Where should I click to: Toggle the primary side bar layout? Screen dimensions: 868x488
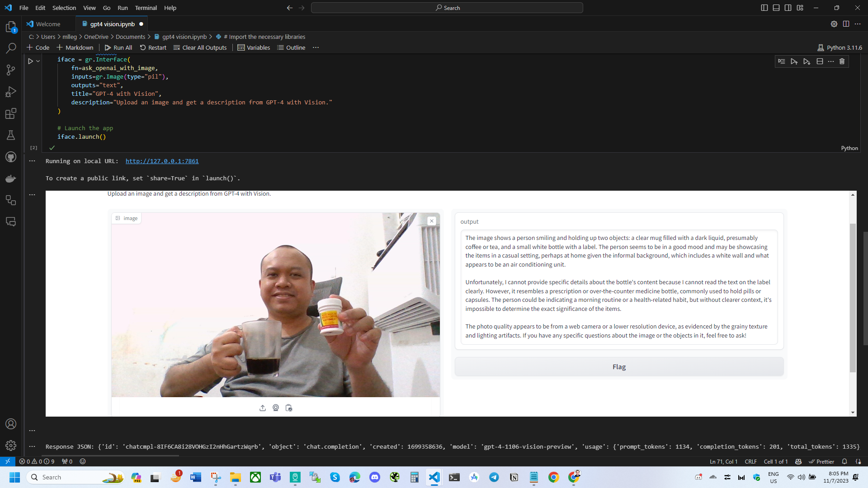764,8
